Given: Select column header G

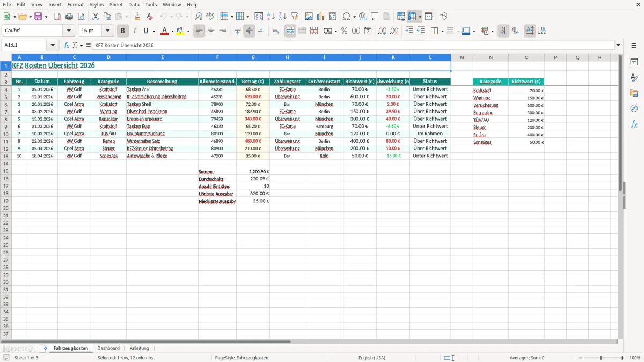Looking at the screenshot, I should 253,57.
